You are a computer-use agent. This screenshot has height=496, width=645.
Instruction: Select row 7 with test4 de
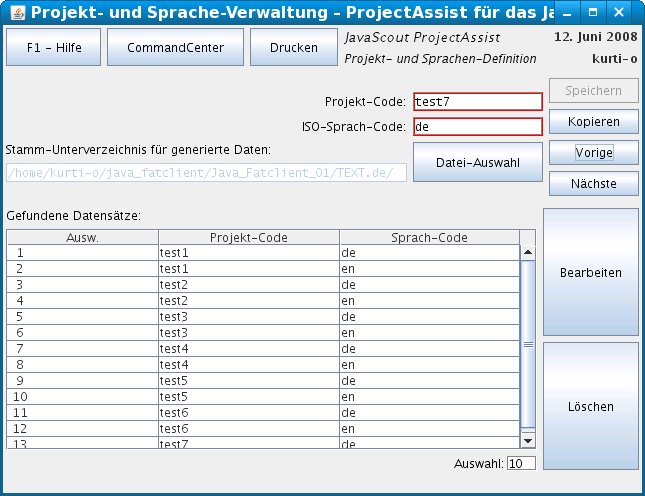(248, 348)
